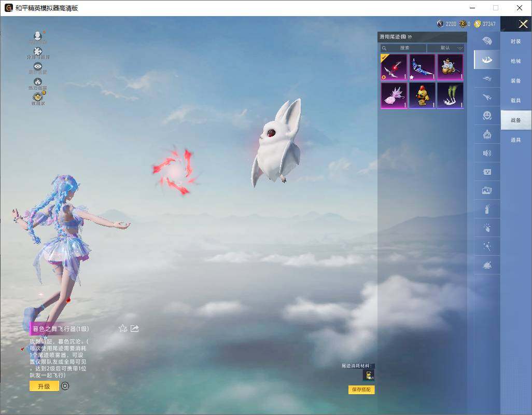The image size is (532, 415).
Task: Switch to the 时装 tab
Action: [x=516, y=41]
